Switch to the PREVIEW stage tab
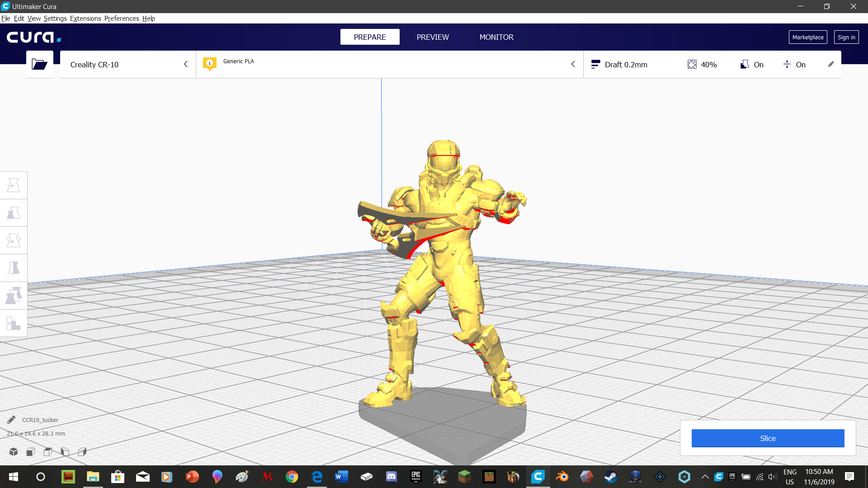The width and height of the screenshot is (868, 488). click(x=433, y=37)
